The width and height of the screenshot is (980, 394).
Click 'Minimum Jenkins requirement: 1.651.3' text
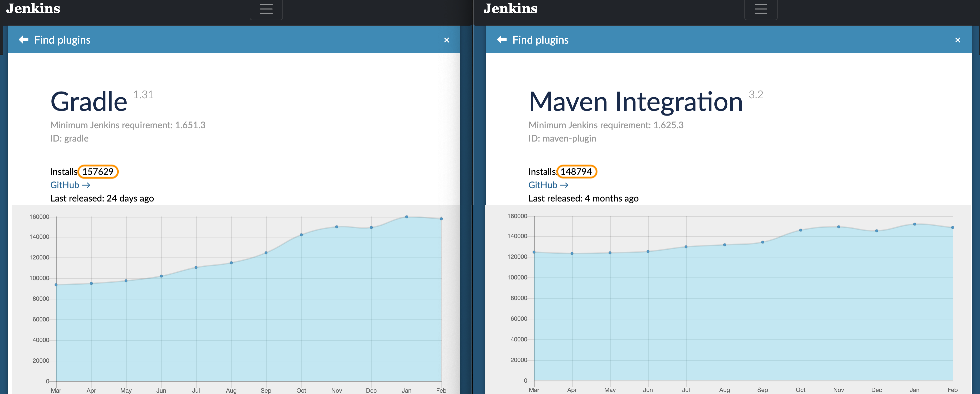coord(128,125)
